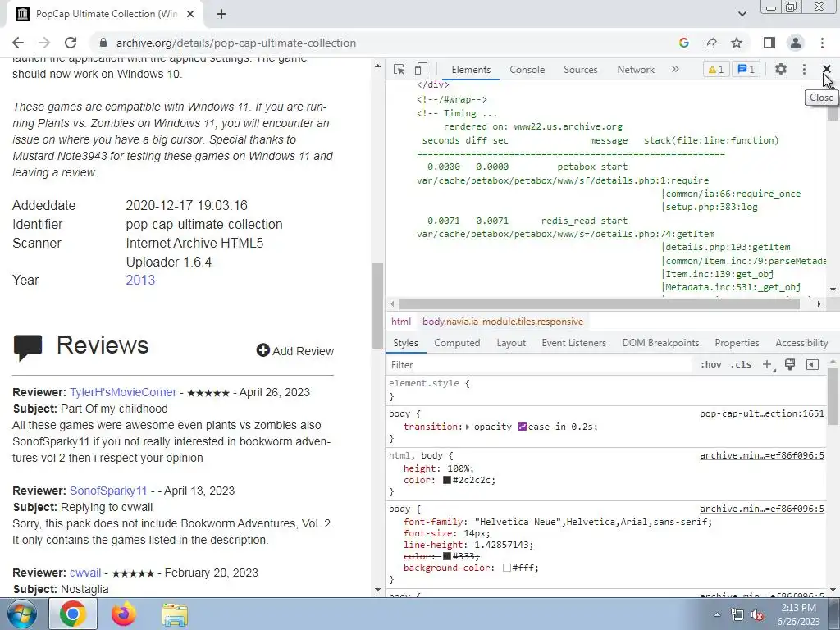
Task: Open Chrome profile avatar
Action: (796, 43)
